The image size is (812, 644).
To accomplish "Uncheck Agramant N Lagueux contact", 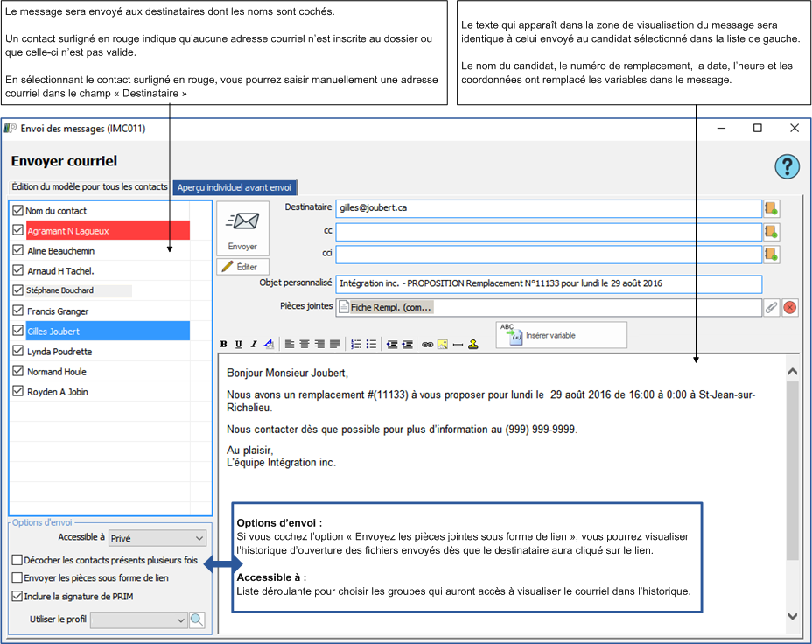I will tap(17, 230).
